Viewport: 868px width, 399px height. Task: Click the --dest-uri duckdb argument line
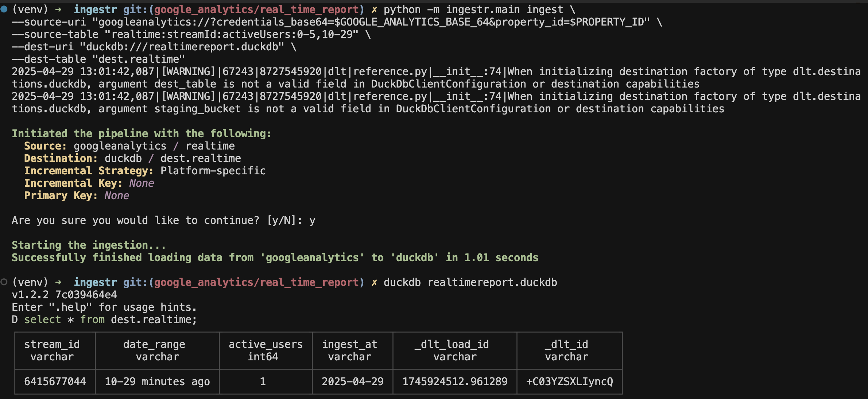pos(154,47)
